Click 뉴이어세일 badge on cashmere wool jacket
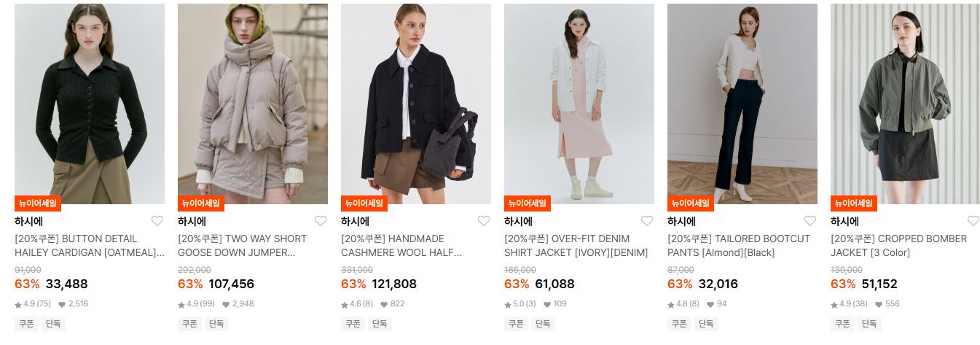 [364, 203]
